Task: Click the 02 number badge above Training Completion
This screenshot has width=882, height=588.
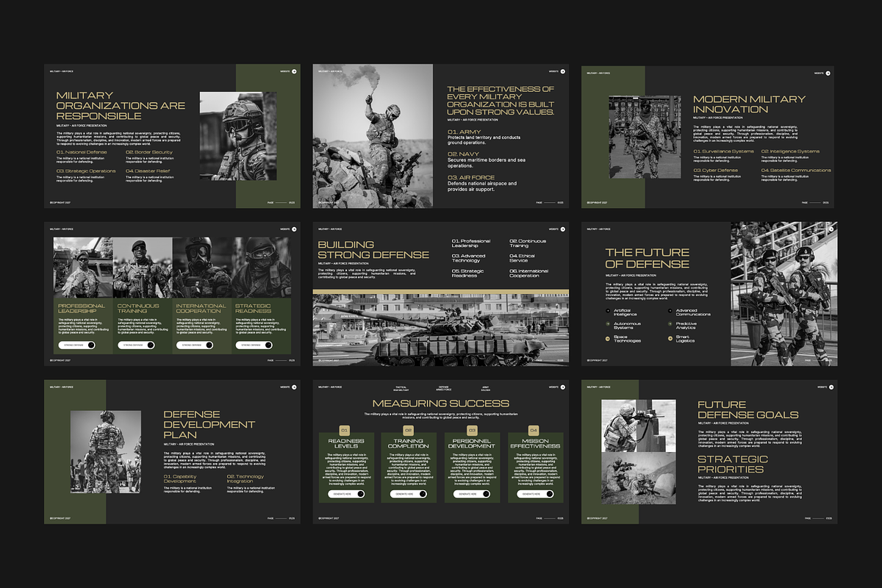Action: [408, 430]
